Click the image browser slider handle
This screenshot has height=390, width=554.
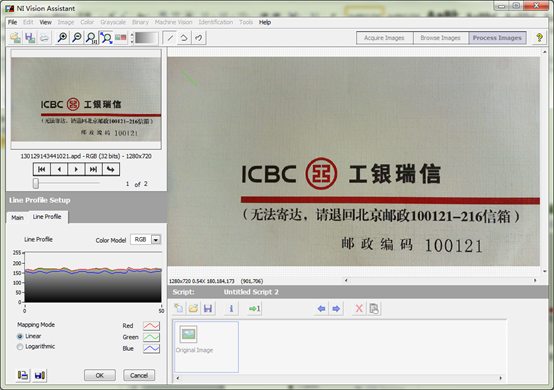(x=36, y=183)
